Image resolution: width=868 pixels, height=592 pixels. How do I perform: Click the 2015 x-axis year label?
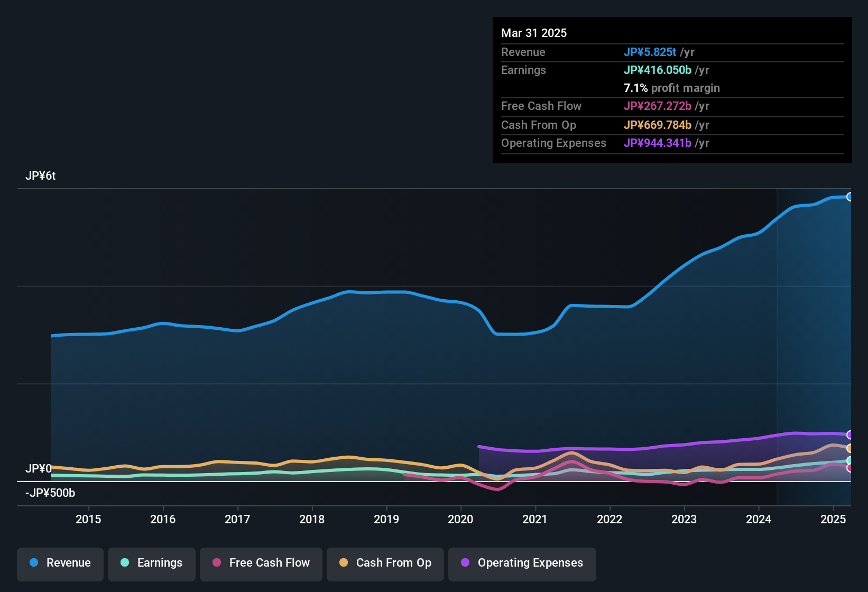(x=88, y=519)
